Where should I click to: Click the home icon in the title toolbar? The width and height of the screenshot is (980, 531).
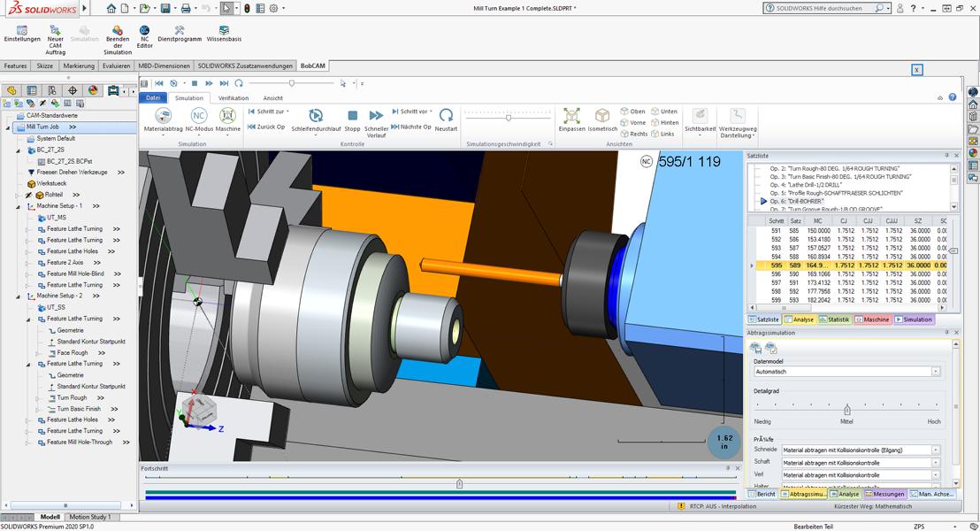point(111,9)
